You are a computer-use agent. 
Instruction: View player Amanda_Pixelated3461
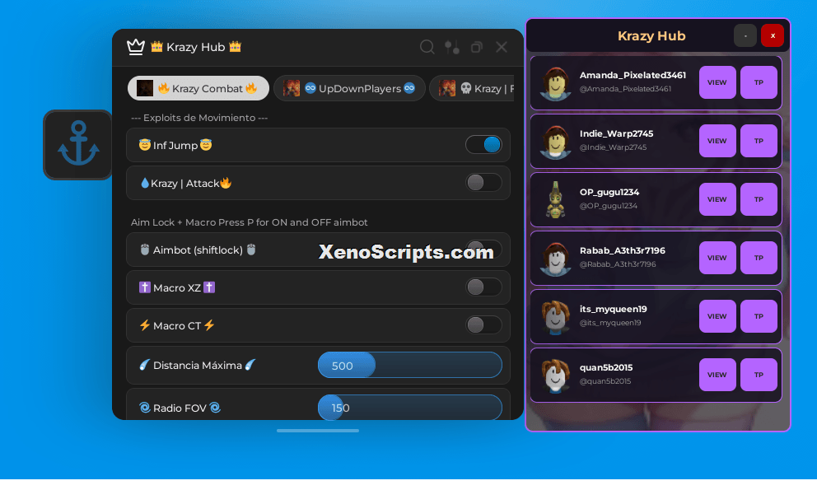(717, 82)
